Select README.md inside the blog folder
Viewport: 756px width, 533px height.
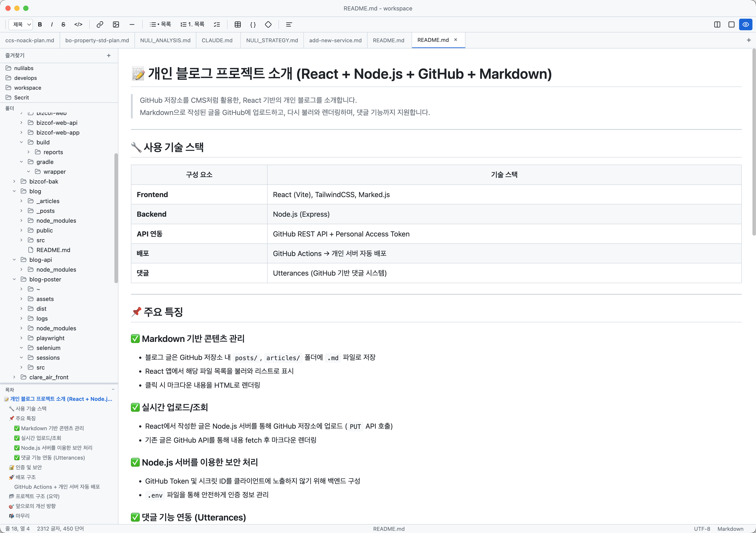(x=53, y=250)
